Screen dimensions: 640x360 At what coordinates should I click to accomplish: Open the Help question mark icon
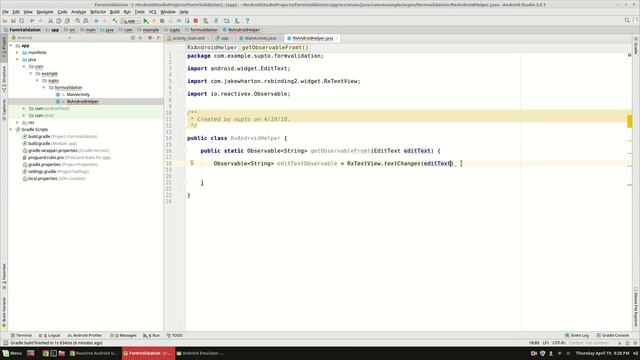(x=247, y=20)
